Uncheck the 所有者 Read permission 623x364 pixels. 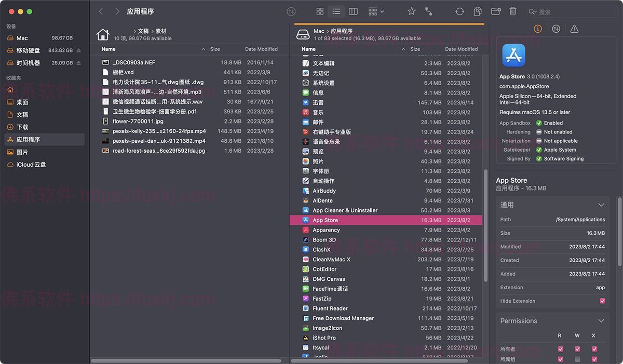tap(560, 349)
